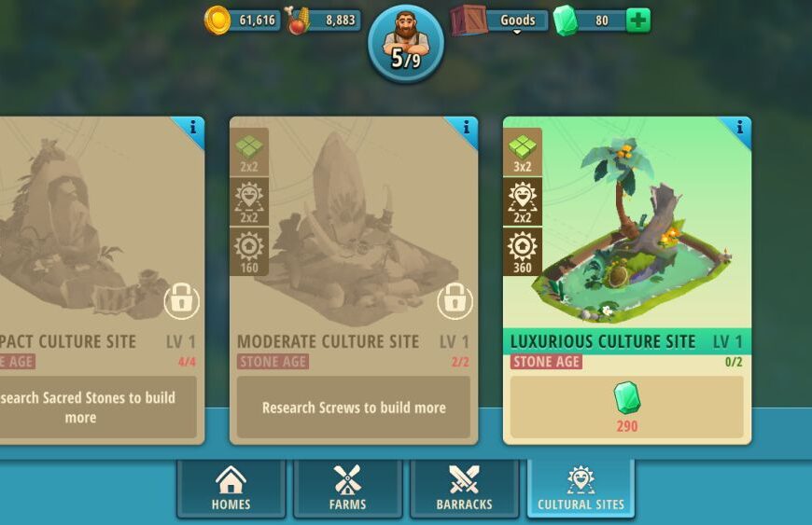Add more gems with the plus button
This screenshot has height=525, width=812.
coord(638,21)
